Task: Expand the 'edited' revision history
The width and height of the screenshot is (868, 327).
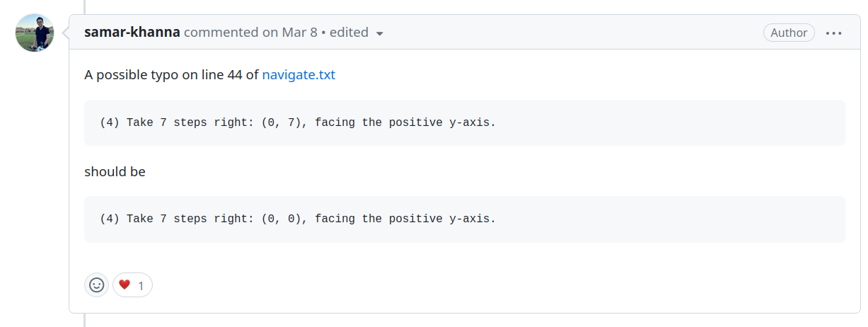Action: click(x=349, y=33)
